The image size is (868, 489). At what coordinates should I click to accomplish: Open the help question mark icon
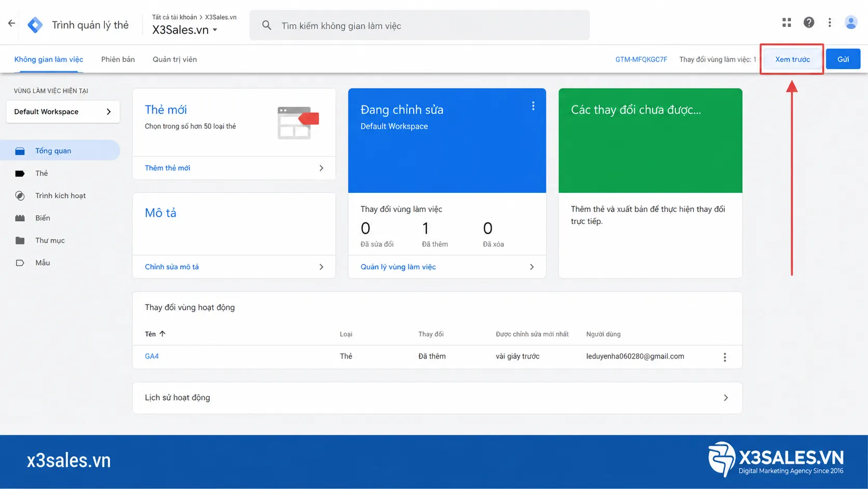click(809, 22)
